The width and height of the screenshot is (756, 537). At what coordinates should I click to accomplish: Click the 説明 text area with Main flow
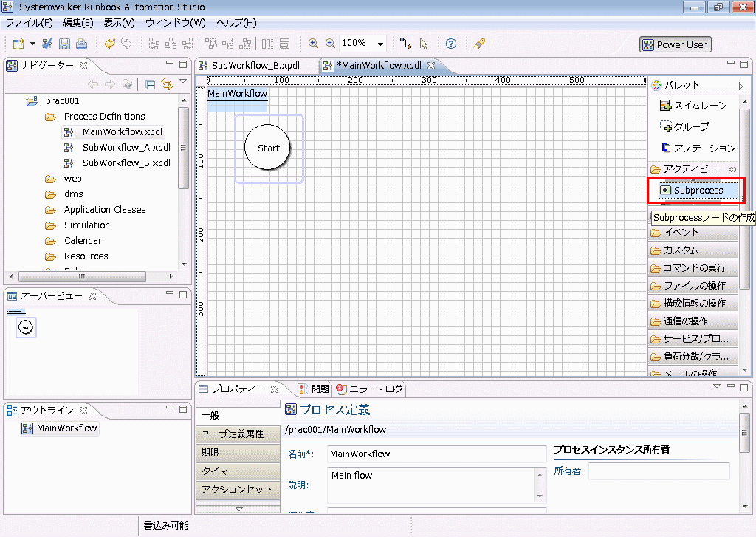(432, 485)
